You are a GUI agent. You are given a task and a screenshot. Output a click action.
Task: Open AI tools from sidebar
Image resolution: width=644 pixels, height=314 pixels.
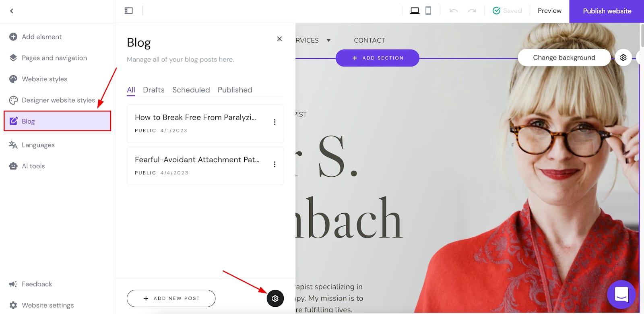tap(33, 166)
